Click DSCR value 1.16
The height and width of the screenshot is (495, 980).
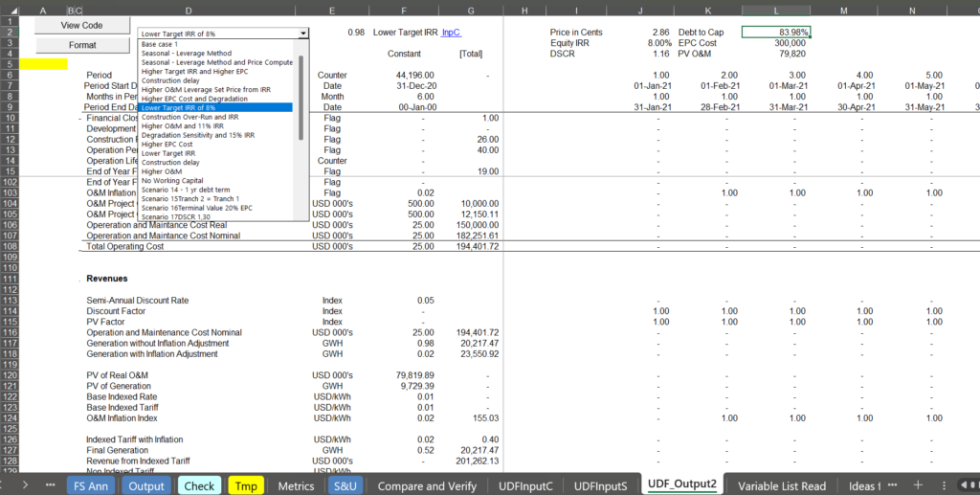coord(661,54)
